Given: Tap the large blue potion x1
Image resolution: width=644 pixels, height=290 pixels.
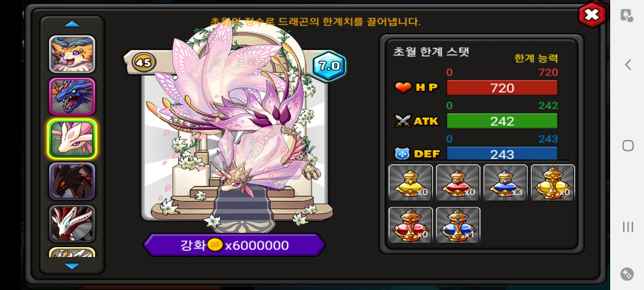Looking at the screenshot, I should pos(458,225).
